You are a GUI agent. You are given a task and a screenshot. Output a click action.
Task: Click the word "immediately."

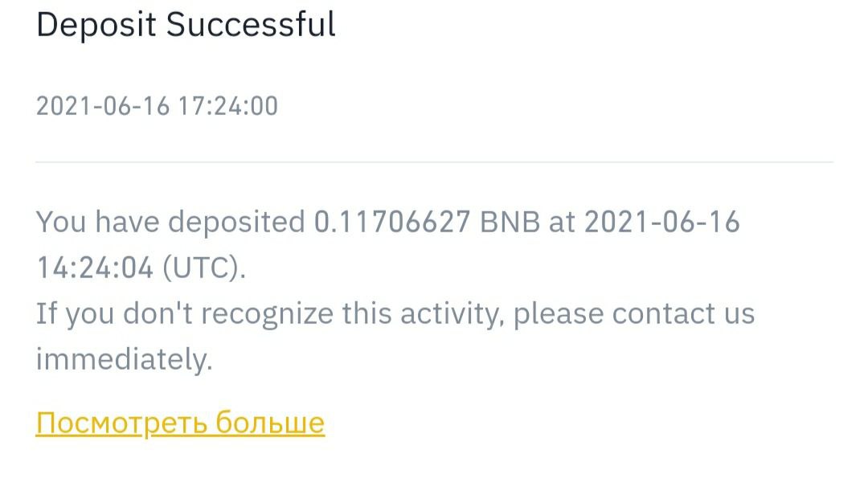pyautogui.click(x=125, y=359)
